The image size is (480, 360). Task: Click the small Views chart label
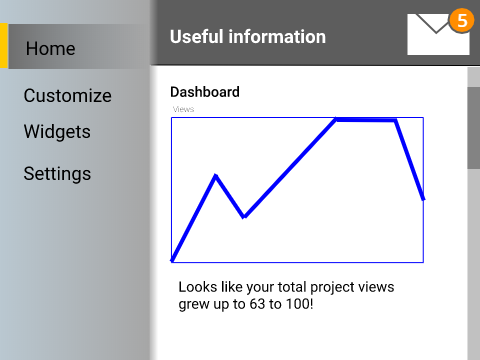pyautogui.click(x=183, y=109)
